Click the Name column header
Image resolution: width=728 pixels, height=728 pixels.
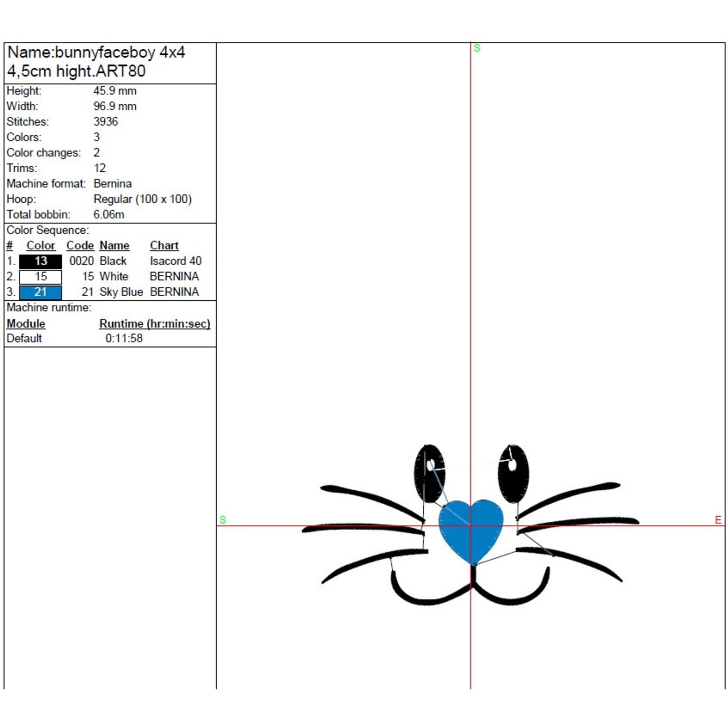coord(114,246)
